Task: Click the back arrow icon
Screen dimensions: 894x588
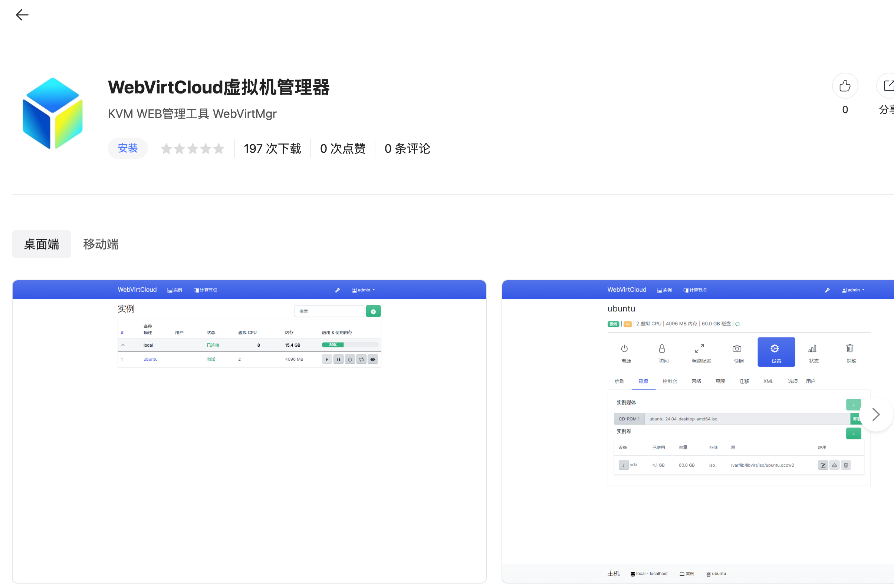Action: pyautogui.click(x=22, y=14)
